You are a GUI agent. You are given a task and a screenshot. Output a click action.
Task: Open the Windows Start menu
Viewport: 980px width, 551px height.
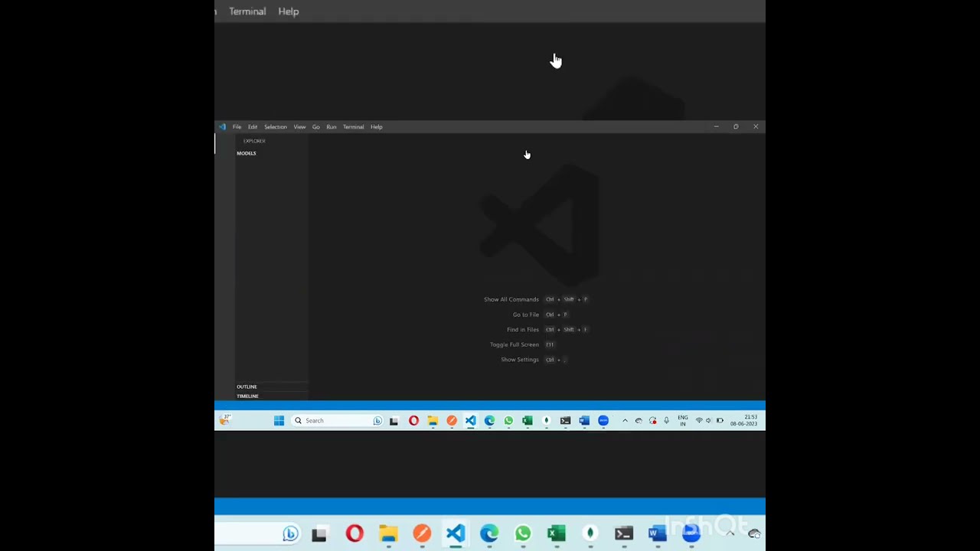[279, 420]
